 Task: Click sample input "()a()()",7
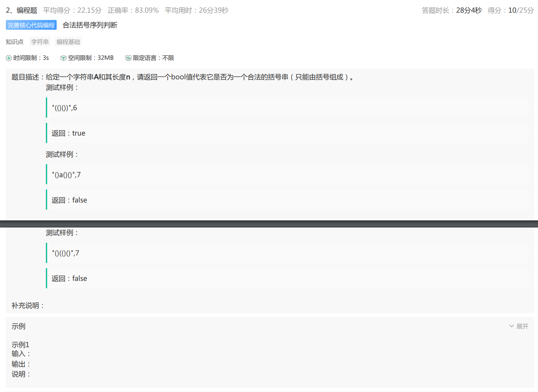tap(66, 175)
